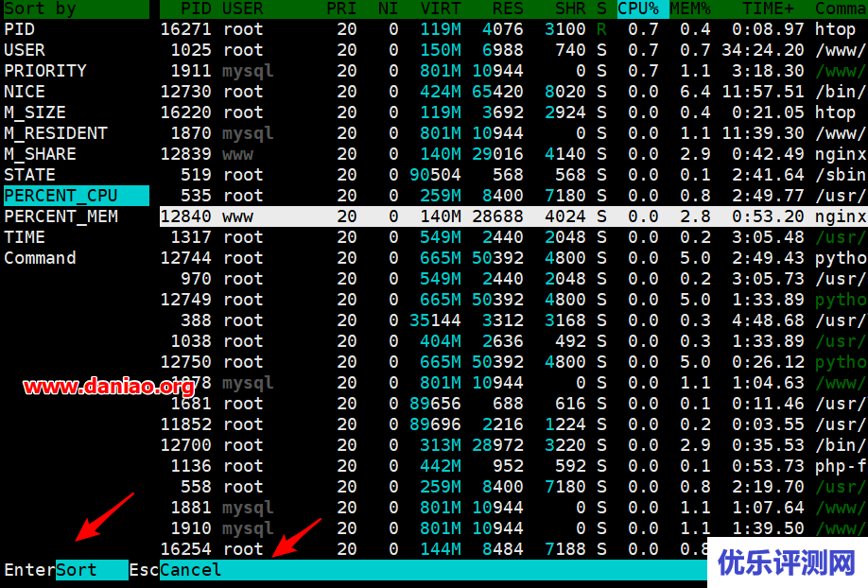
Task: Select python process row PID 12744
Action: [513, 258]
